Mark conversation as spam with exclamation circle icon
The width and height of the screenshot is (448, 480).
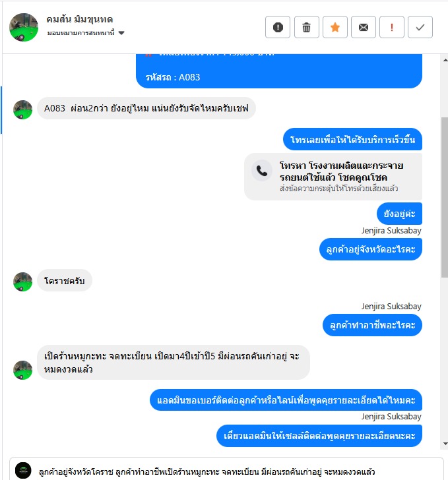click(x=278, y=27)
